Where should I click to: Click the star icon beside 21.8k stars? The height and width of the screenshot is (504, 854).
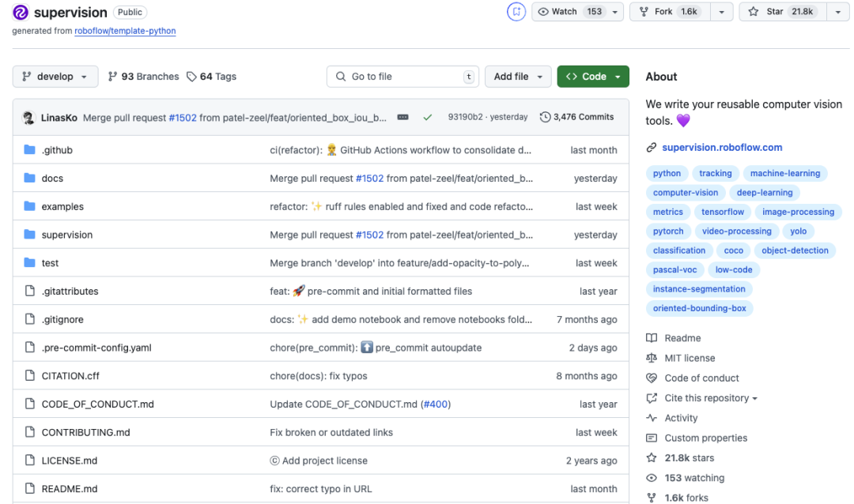coord(652,457)
